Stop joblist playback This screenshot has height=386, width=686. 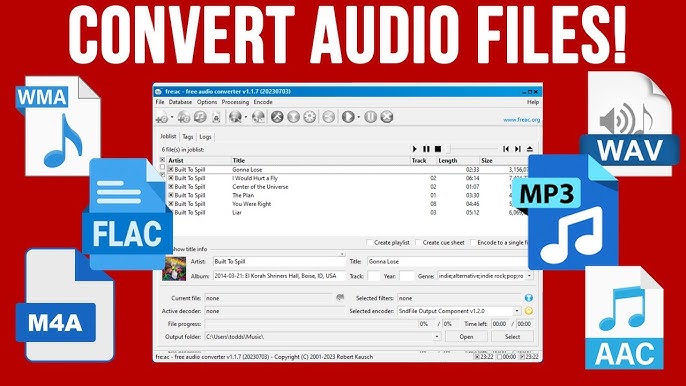[x=438, y=149]
